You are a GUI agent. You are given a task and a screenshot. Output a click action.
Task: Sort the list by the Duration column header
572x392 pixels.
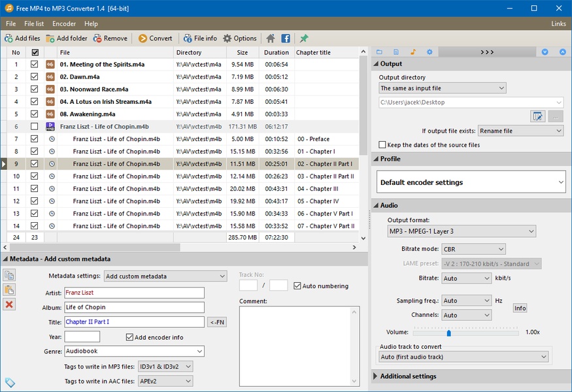pos(277,52)
